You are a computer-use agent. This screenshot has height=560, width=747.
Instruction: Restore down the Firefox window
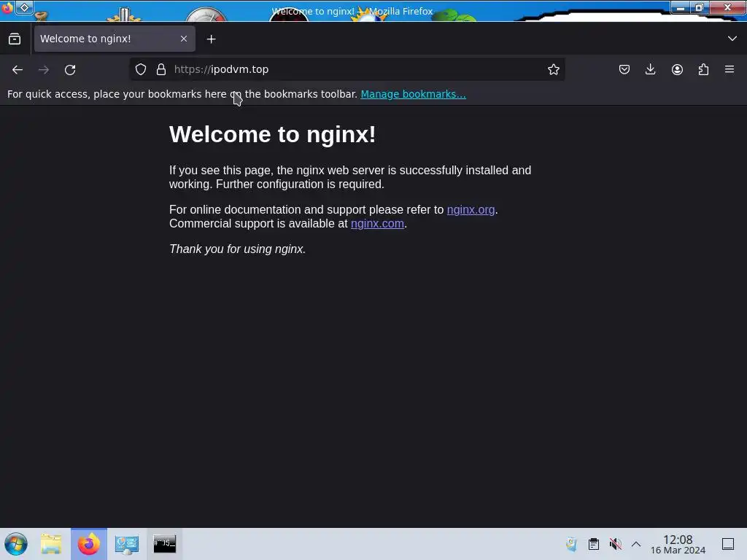coord(700,7)
